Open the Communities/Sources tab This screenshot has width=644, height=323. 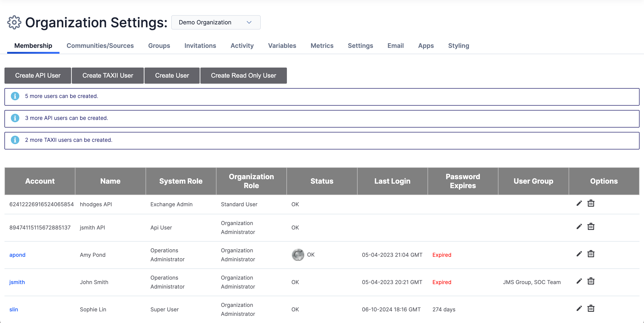(100, 46)
